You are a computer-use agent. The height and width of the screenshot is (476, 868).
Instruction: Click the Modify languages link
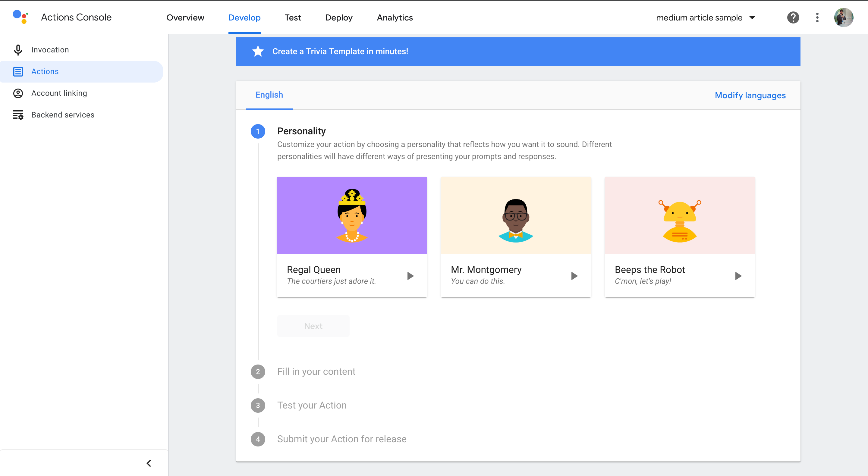[x=750, y=95]
